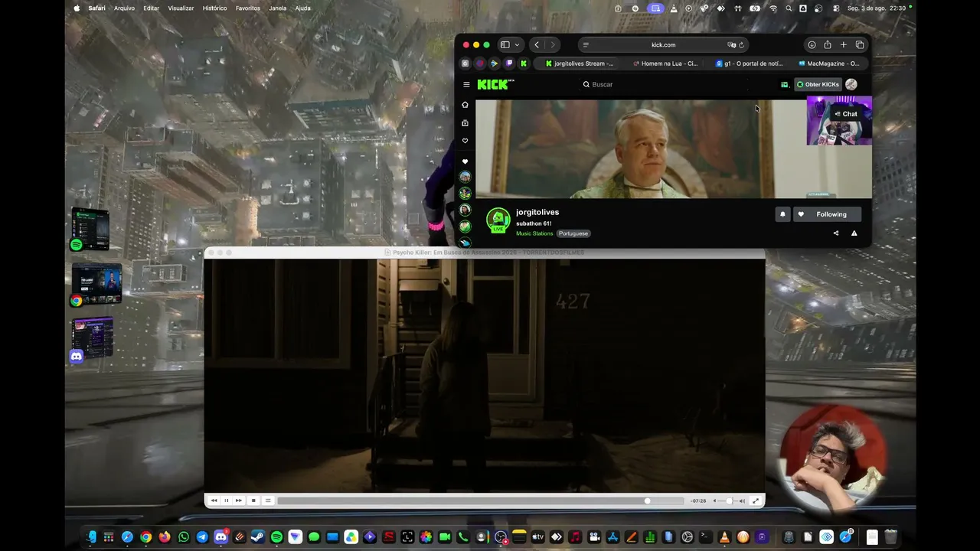Open the Arquivo menu
The width and height of the screenshot is (980, 551).
124,8
